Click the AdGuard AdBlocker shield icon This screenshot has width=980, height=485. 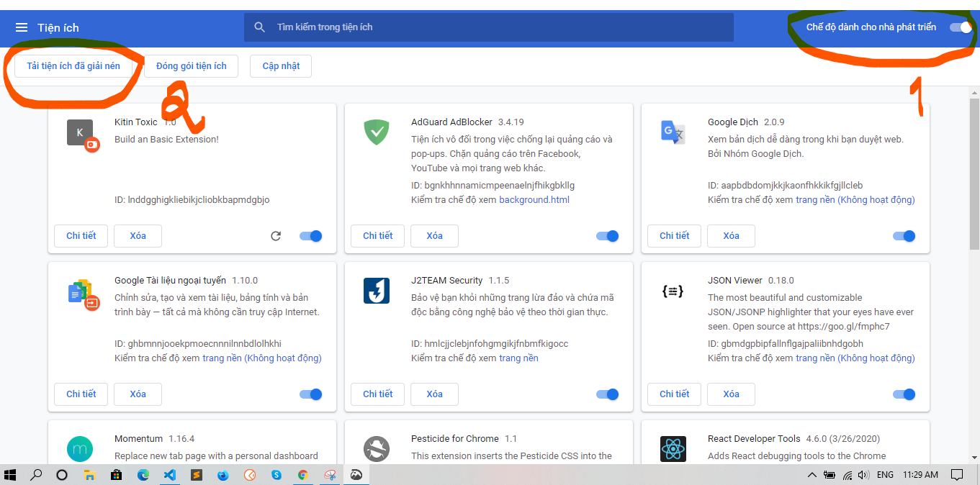(x=377, y=132)
